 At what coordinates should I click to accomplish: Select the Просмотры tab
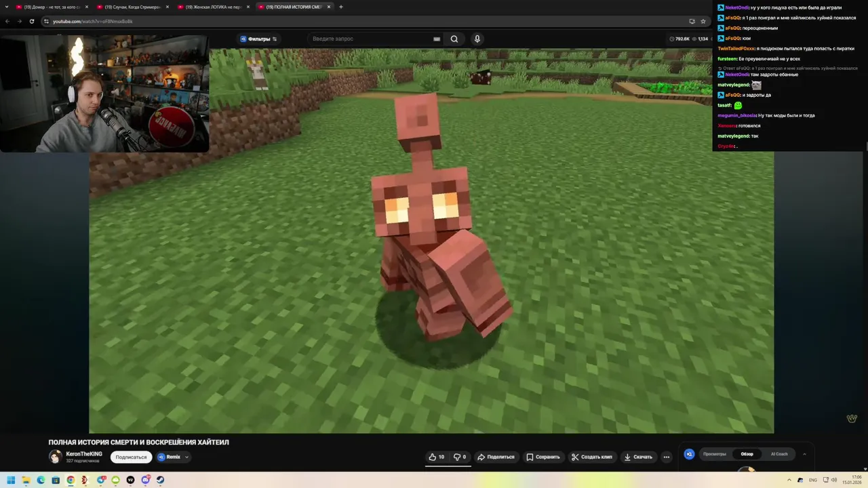(714, 454)
